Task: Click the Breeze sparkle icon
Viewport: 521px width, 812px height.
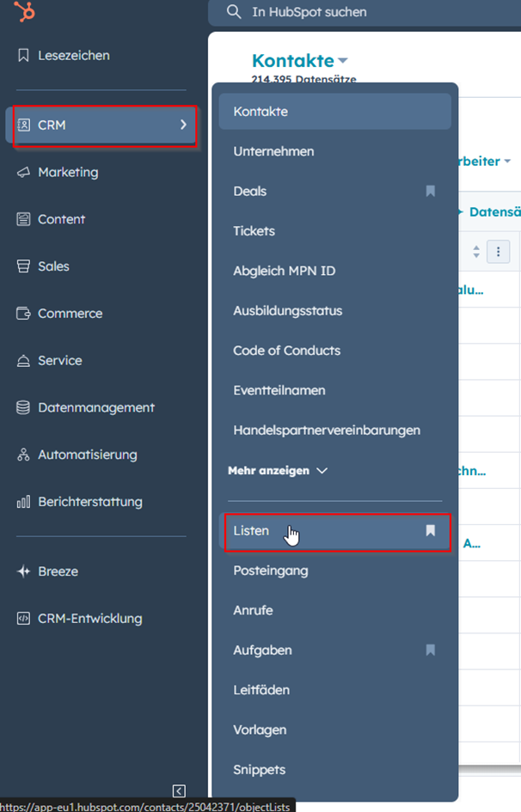Action: click(x=23, y=571)
